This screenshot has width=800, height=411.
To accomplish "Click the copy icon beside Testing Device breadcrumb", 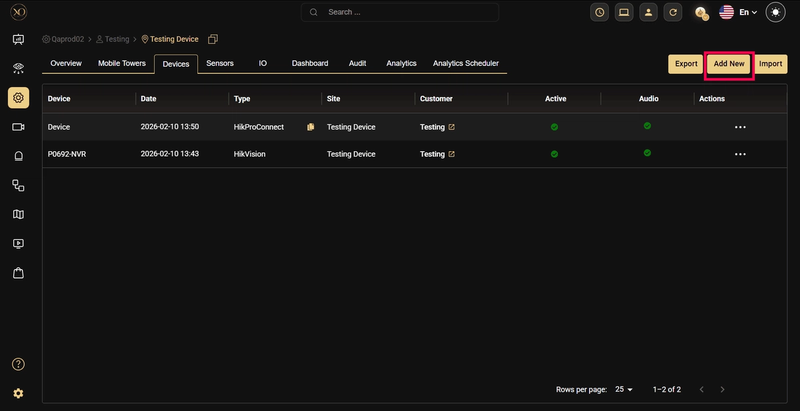I will [213, 39].
